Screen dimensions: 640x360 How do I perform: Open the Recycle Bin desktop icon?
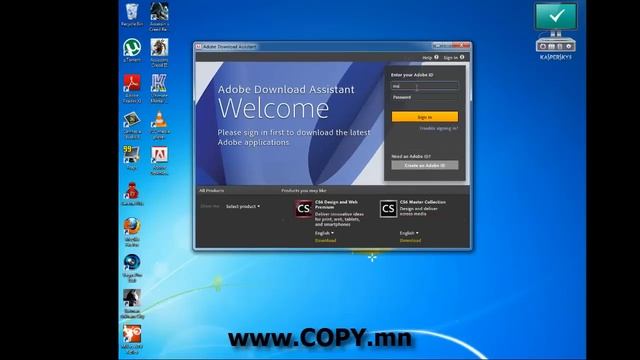pos(132,15)
